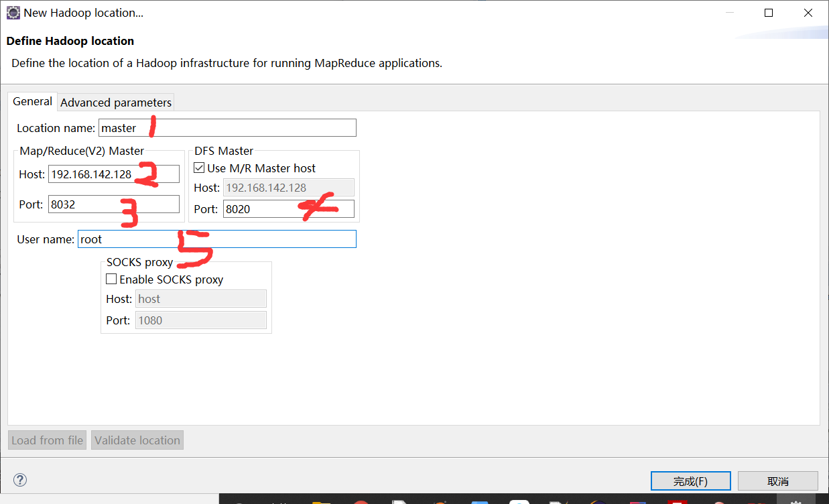Click the DFS Master Port field showing 8020
Viewport: 829px width, 504px height.
click(288, 208)
